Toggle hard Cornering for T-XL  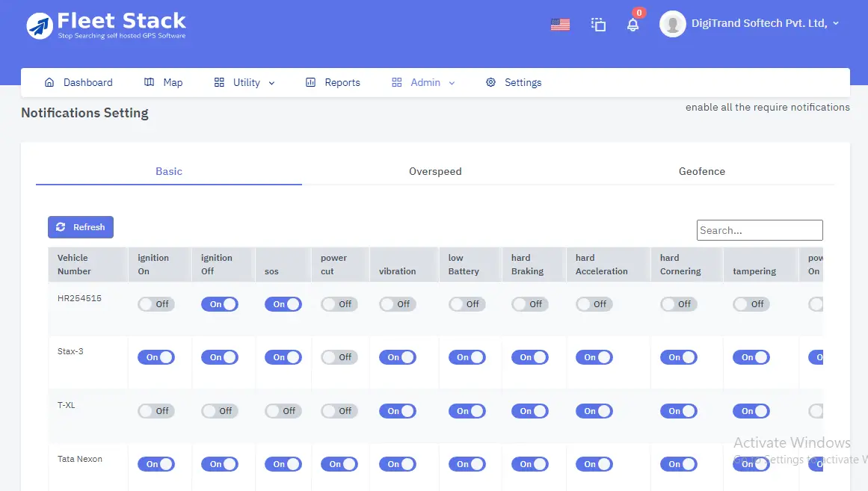point(679,411)
